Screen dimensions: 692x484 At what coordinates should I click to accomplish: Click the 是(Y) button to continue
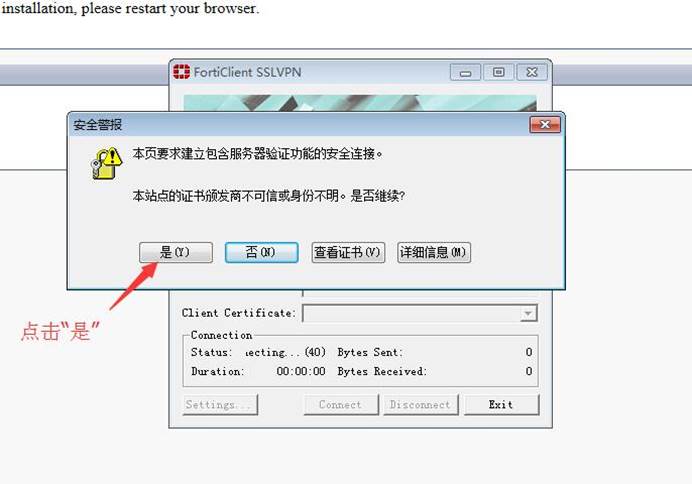tap(176, 252)
